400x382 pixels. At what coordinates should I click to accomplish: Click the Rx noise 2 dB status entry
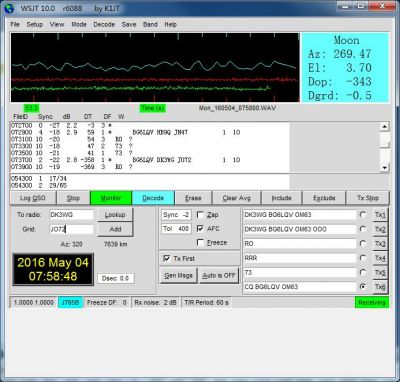pos(155,303)
